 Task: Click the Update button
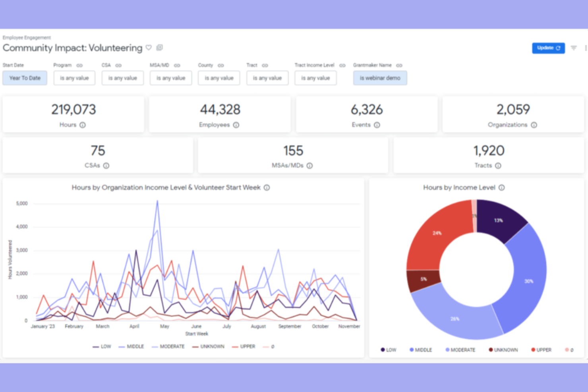(548, 48)
